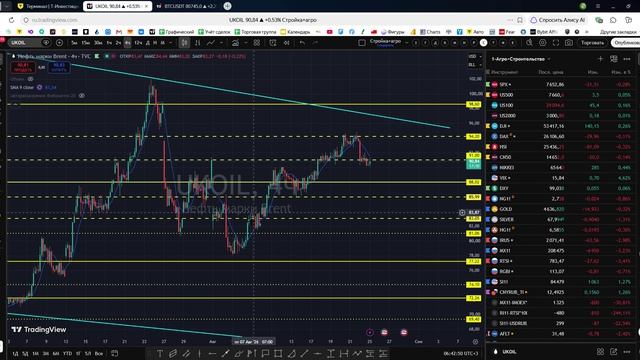Click the redo arrow
The width and height of the screenshot is (640, 360).
315,42
